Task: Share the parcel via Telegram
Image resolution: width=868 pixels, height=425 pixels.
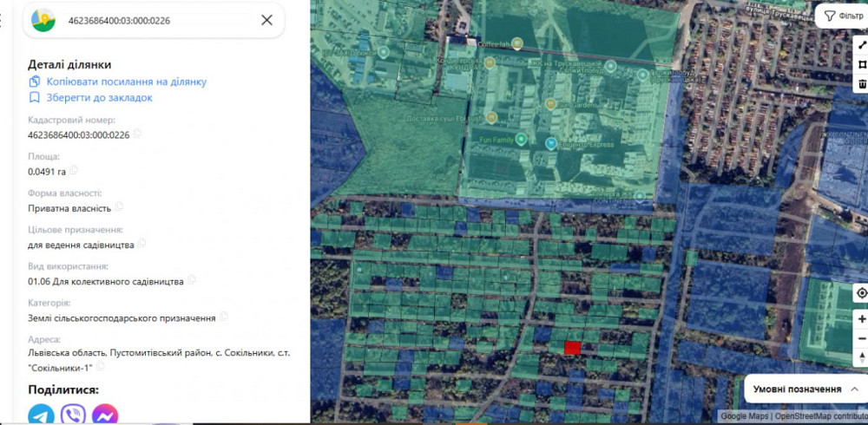Action: point(41,415)
